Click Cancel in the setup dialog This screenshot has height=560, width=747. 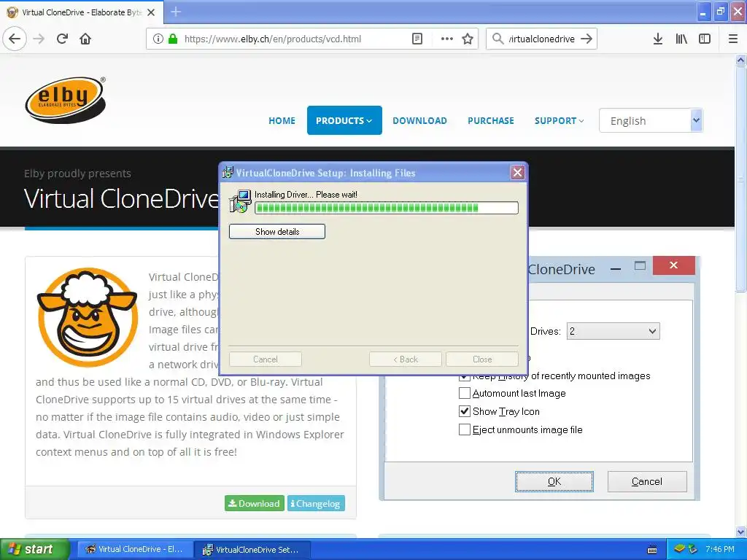click(x=266, y=359)
